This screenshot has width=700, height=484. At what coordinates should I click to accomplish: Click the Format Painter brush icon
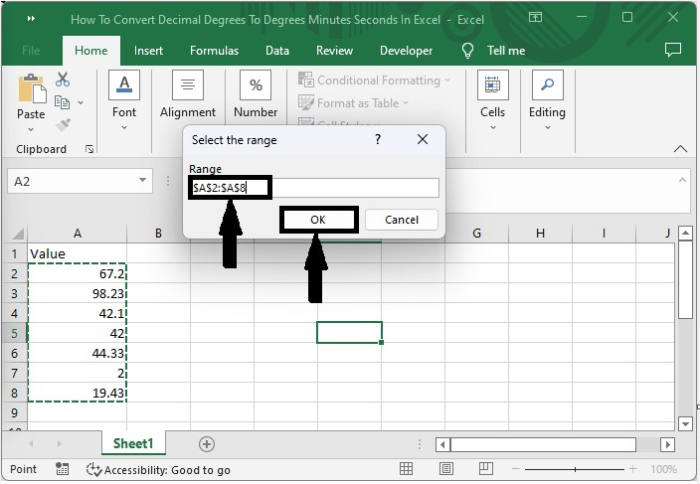pos(63,125)
